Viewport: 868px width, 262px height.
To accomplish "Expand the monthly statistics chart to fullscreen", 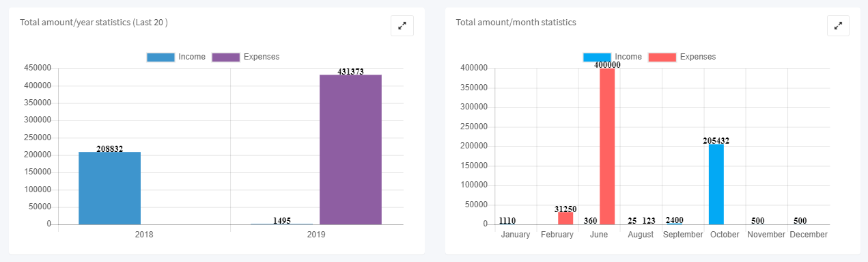I will click(x=838, y=26).
